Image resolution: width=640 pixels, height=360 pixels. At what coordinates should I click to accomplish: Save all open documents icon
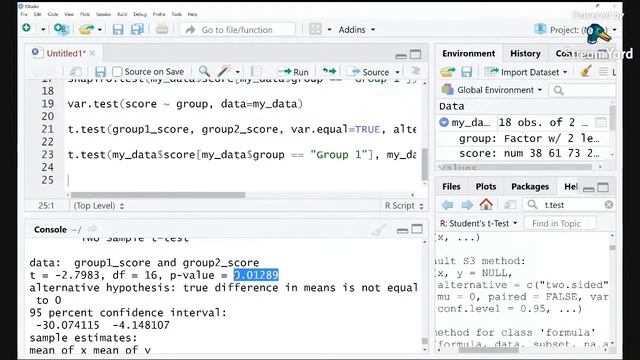coord(137,29)
